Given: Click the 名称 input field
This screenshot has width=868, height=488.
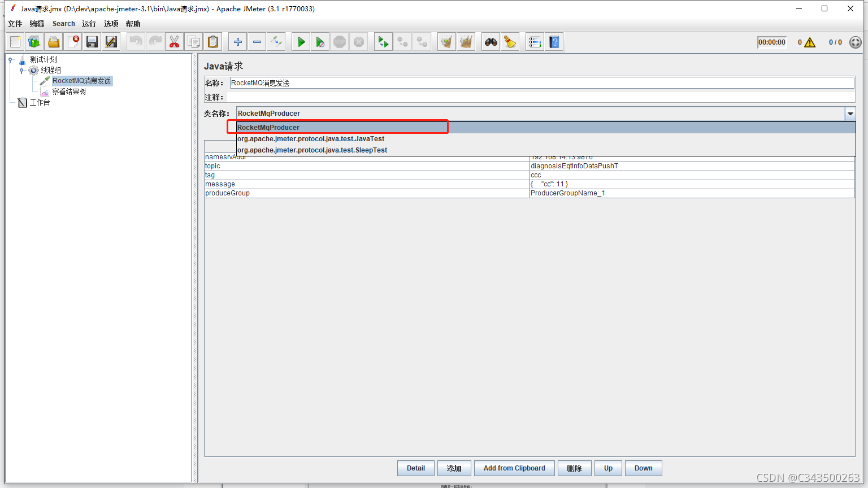Looking at the screenshot, I should point(542,83).
